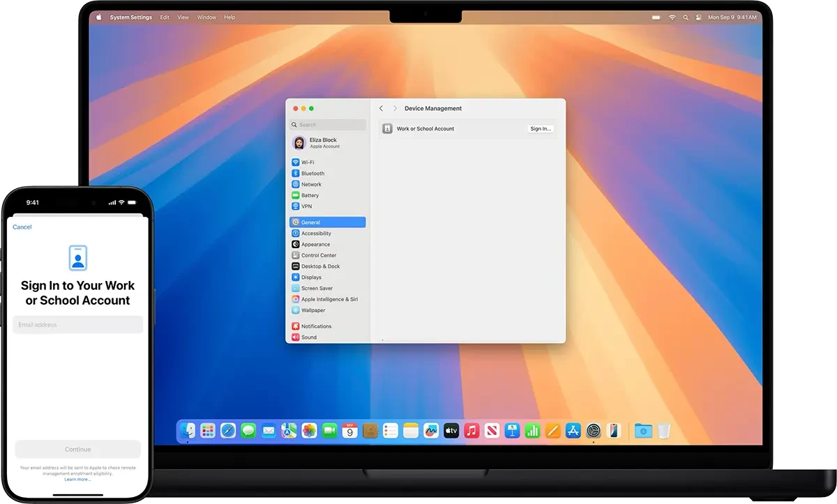Open the Help menu

229,17
